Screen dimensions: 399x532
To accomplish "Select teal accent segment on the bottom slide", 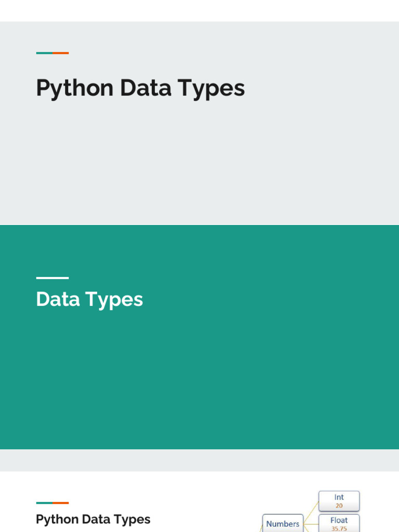I will (44, 503).
